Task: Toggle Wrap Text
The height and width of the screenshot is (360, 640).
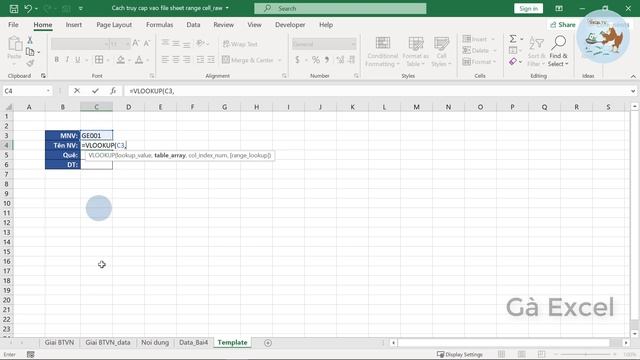Action: (240, 44)
